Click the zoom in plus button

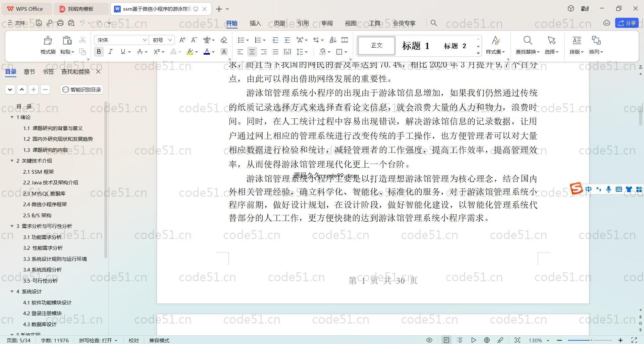point(621,340)
